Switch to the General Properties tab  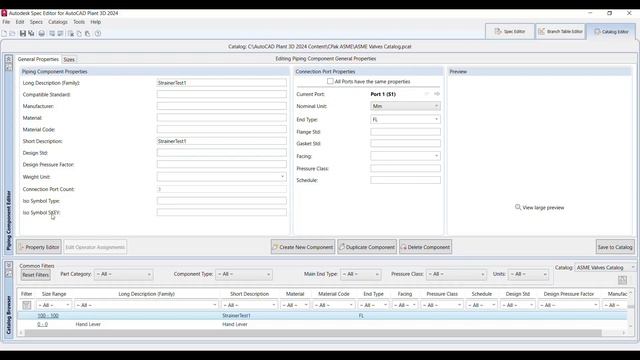(38, 59)
